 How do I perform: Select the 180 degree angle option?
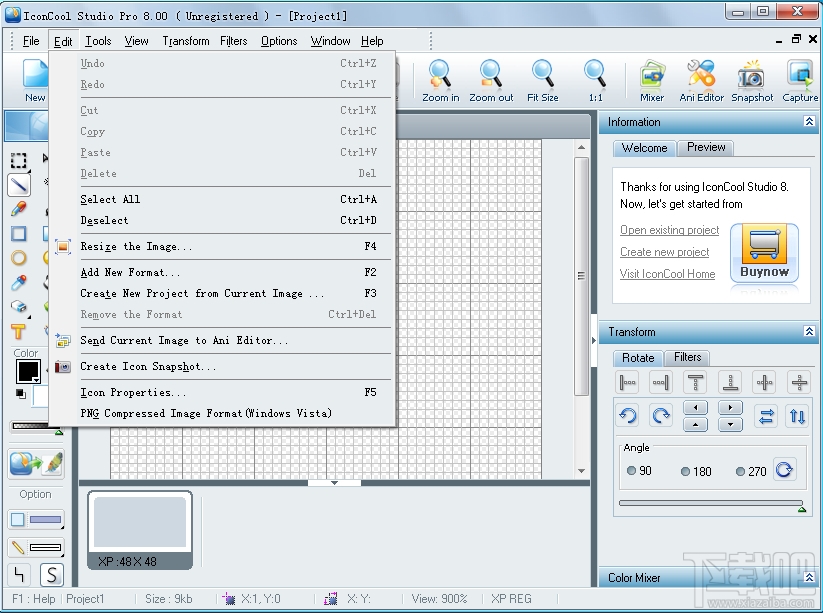coord(686,471)
